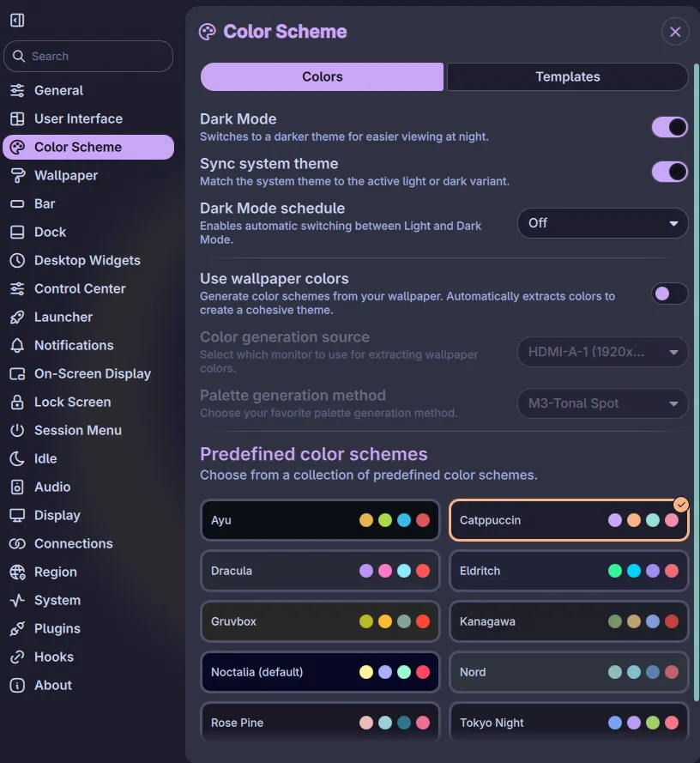Select the Rose Pine color scheme
The height and width of the screenshot is (763, 700).
click(x=320, y=722)
